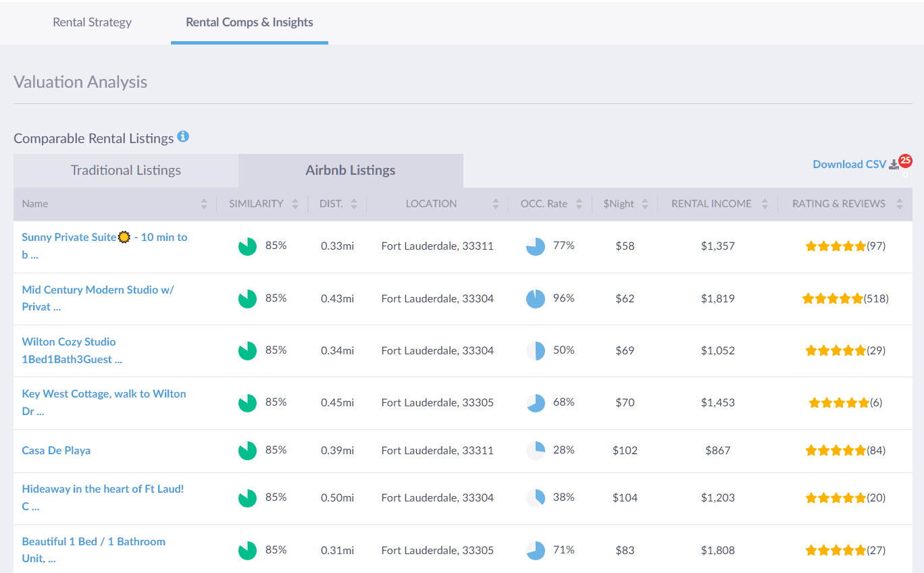The height and width of the screenshot is (573, 924).
Task: Click the Download CSV link
Action: pyautogui.click(x=849, y=163)
